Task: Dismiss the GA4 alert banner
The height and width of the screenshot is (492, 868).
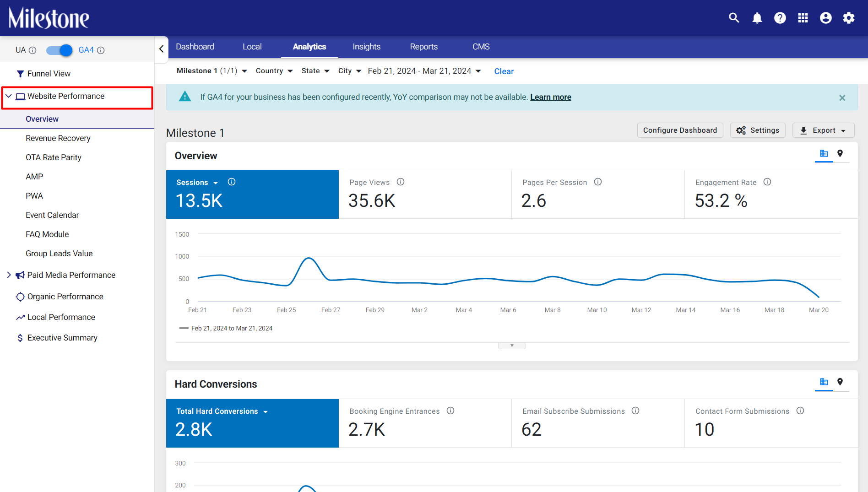Action: tap(842, 98)
